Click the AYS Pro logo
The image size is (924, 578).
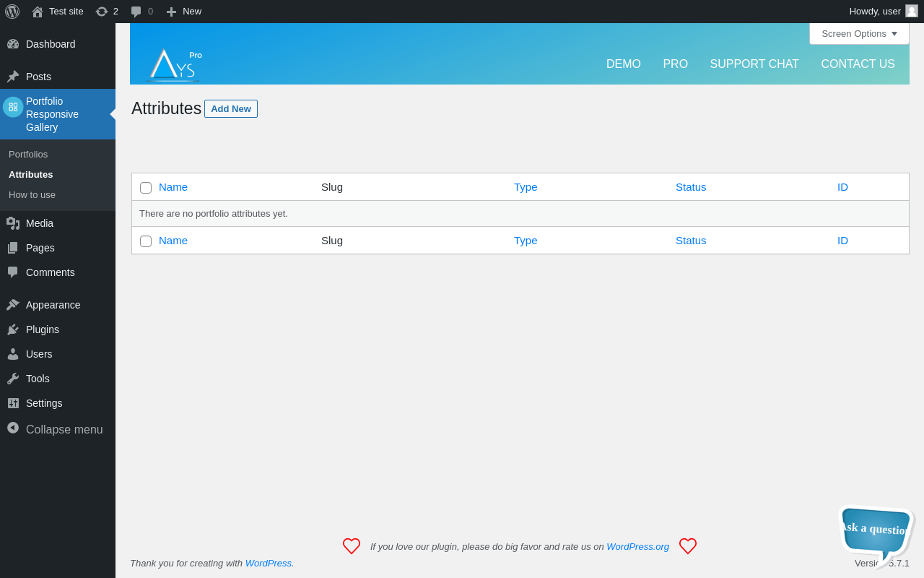(174, 64)
